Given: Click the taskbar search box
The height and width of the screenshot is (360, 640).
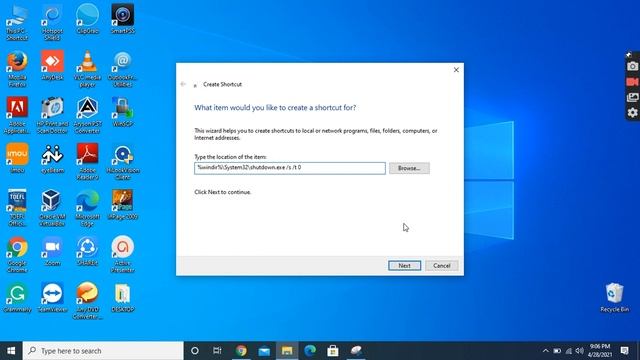Looking at the screenshot, I should [103, 351].
